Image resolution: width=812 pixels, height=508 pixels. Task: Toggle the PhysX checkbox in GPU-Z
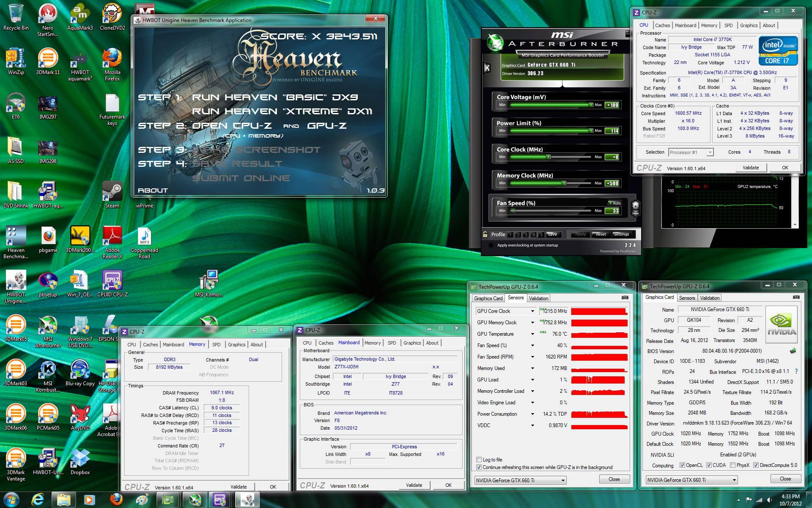[732, 465]
